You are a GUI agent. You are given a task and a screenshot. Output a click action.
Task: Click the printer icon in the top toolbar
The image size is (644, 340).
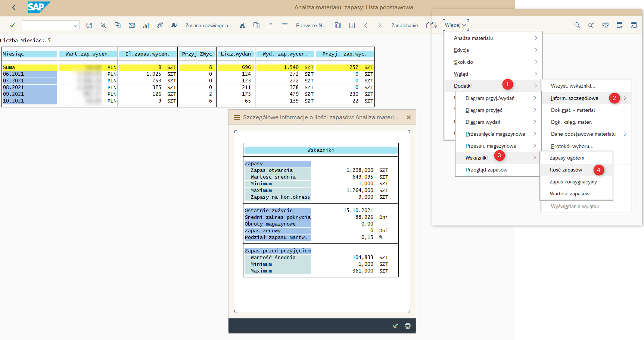pos(606,25)
